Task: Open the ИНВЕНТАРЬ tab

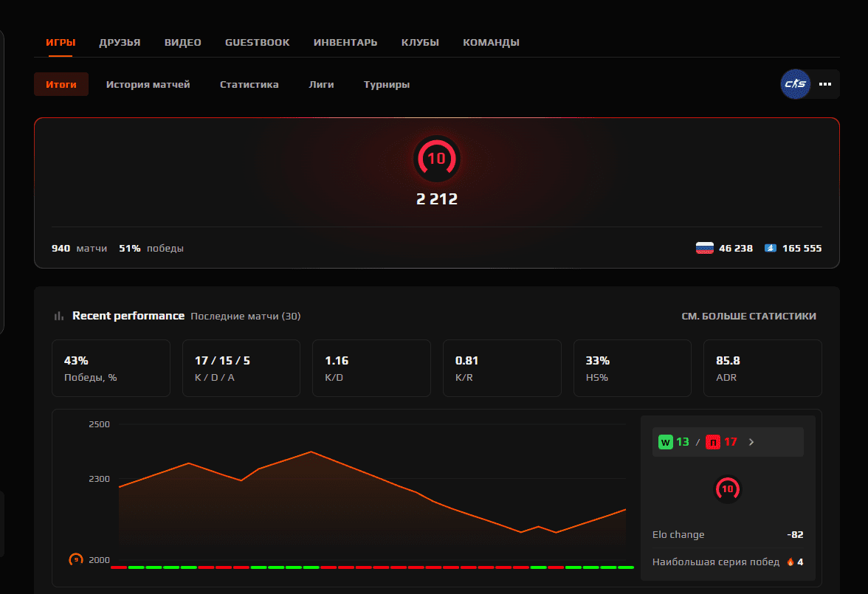Action: [345, 42]
